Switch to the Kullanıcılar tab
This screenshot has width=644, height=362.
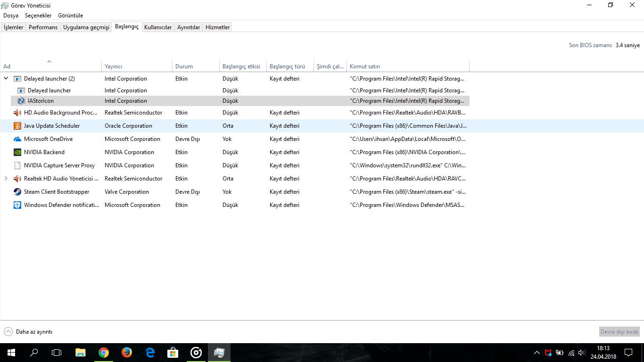158,27
